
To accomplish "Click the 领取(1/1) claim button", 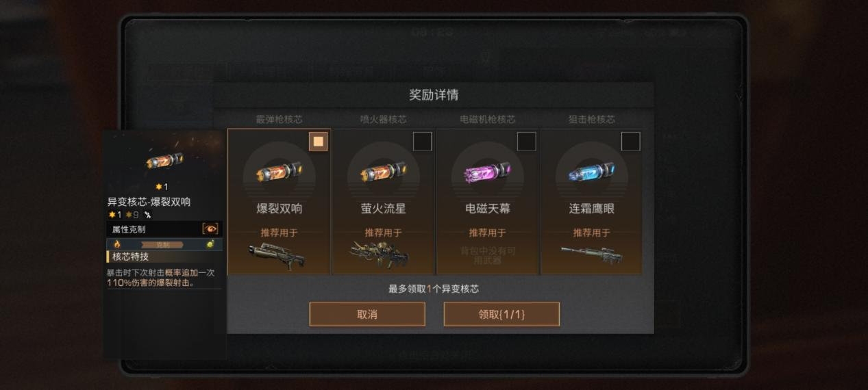I will [501, 315].
